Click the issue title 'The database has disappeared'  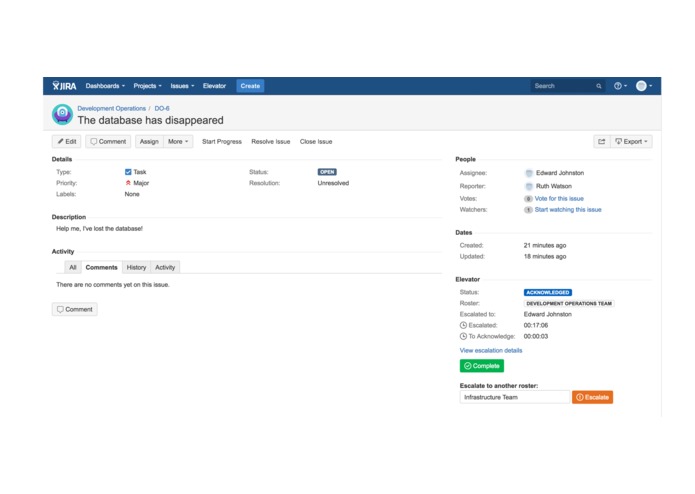pyautogui.click(x=150, y=120)
